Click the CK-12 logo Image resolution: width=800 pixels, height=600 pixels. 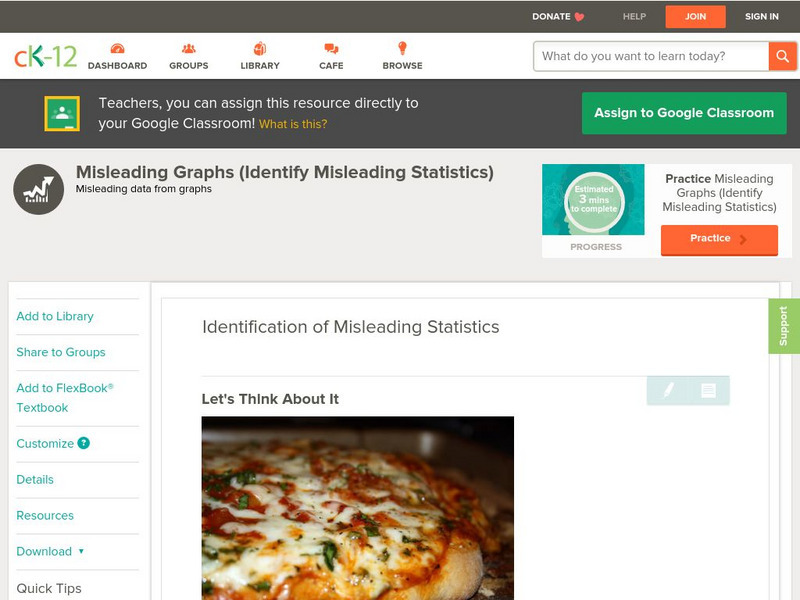pos(45,57)
